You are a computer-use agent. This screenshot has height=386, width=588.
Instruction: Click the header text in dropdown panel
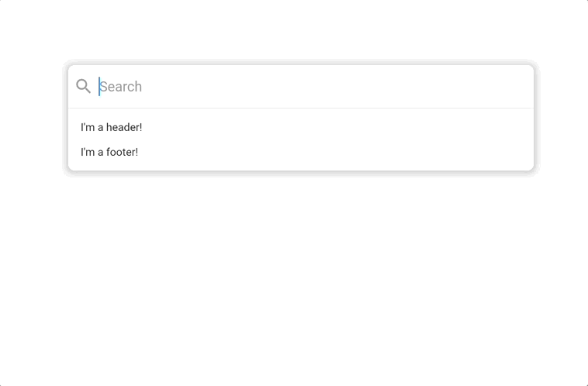[x=112, y=127]
